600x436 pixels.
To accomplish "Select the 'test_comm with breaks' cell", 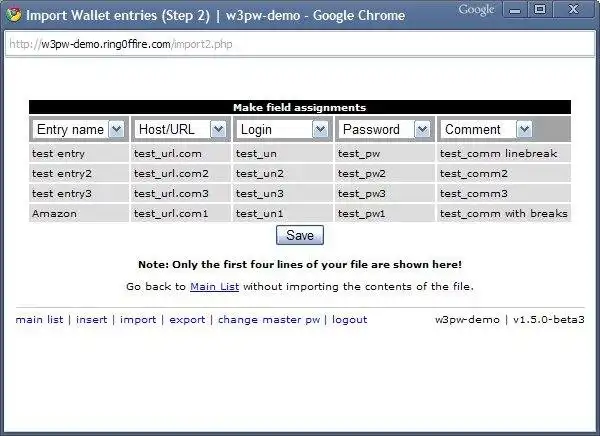I will 504,213.
